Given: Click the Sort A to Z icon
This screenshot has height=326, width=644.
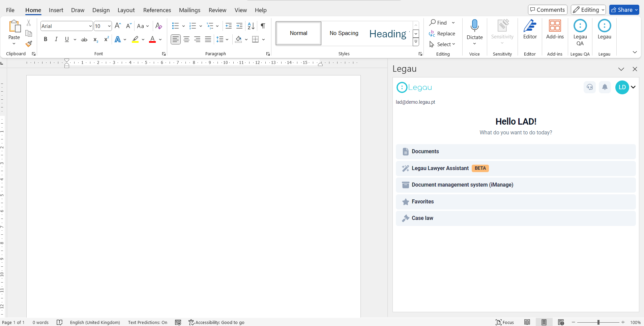Looking at the screenshot, I should pyautogui.click(x=251, y=26).
